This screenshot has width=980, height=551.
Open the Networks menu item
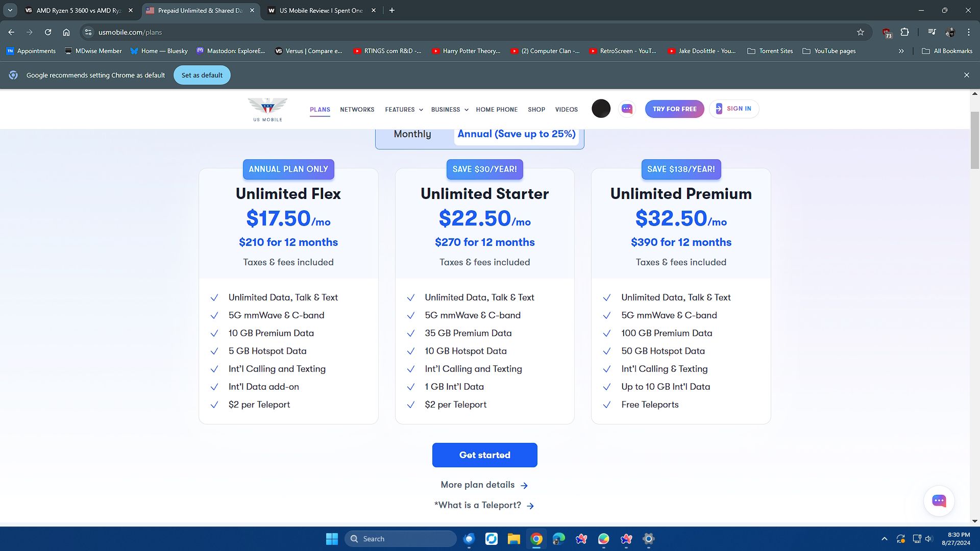point(357,110)
